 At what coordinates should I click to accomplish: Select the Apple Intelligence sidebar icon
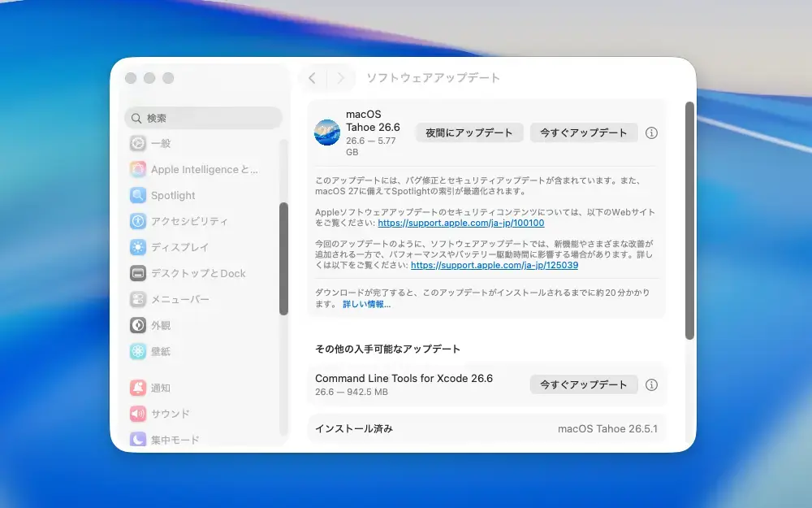138,169
